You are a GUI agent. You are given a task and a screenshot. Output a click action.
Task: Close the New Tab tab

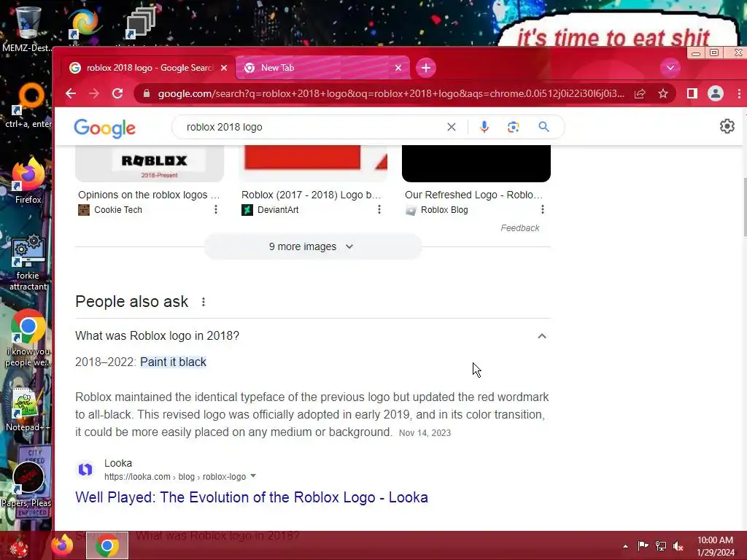(x=398, y=68)
